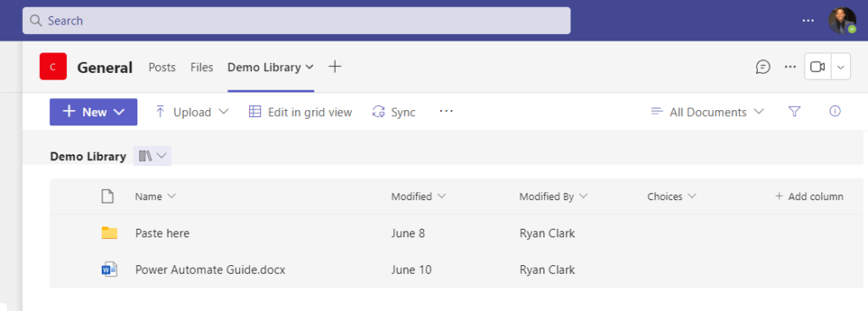Open the channel conversation chat icon

[763, 67]
